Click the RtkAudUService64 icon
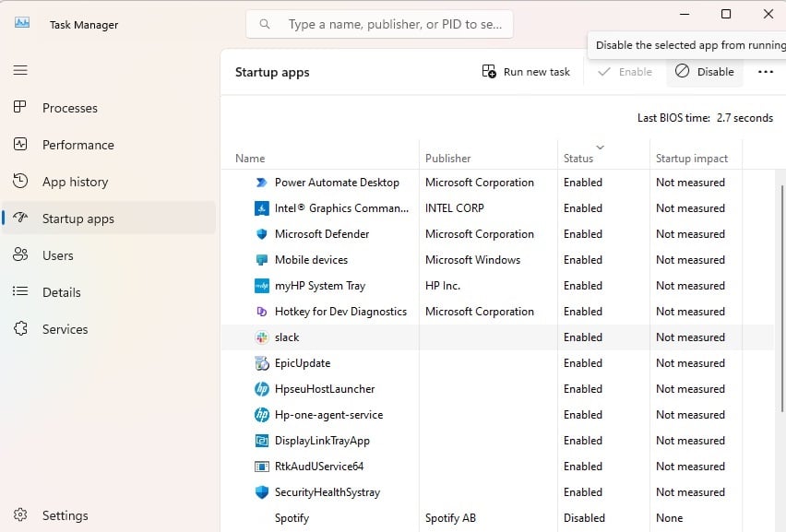The image size is (786, 532). (262, 467)
